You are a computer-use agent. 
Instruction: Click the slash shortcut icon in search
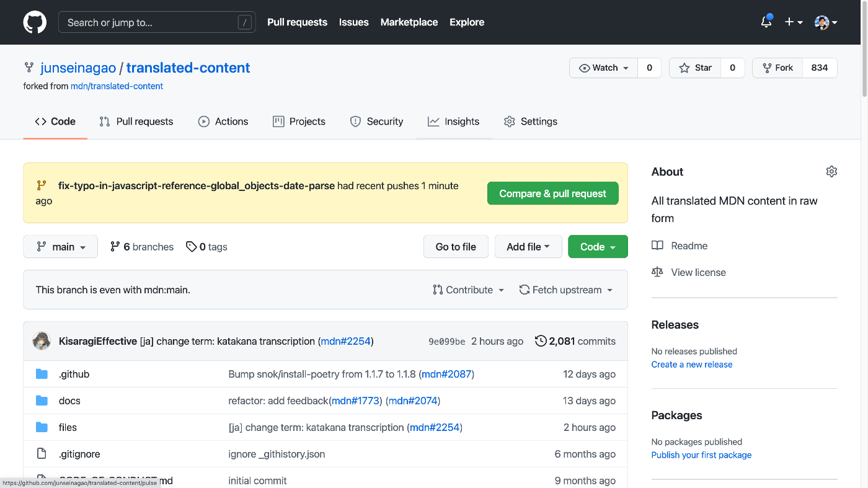click(x=245, y=22)
